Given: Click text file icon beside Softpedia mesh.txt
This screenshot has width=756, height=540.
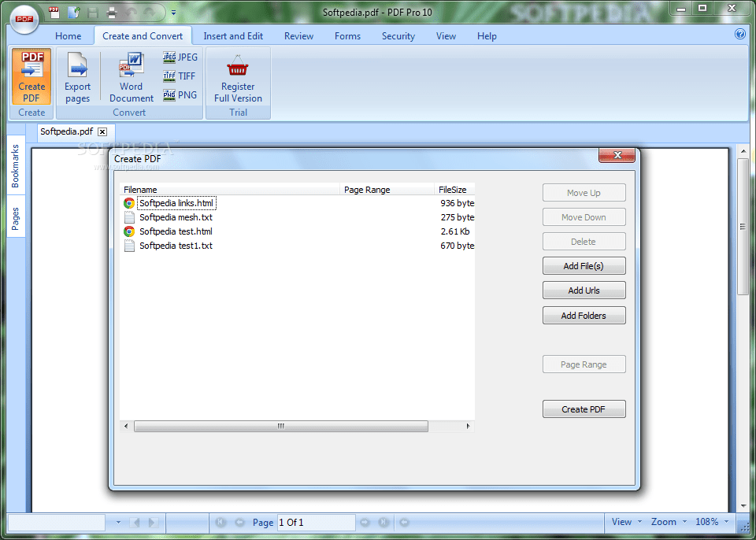Looking at the screenshot, I should pos(129,217).
